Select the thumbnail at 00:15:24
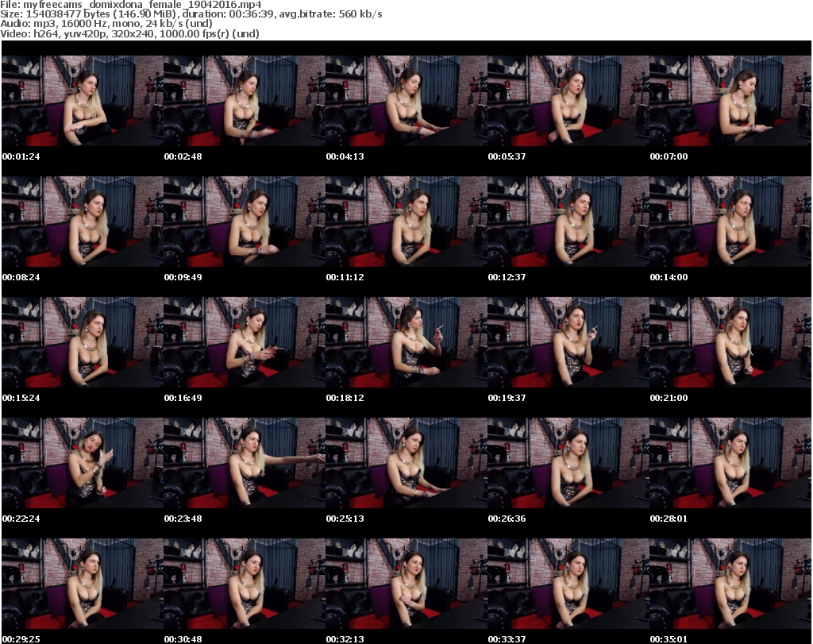The width and height of the screenshot is (813, 644). pos(83,343)
